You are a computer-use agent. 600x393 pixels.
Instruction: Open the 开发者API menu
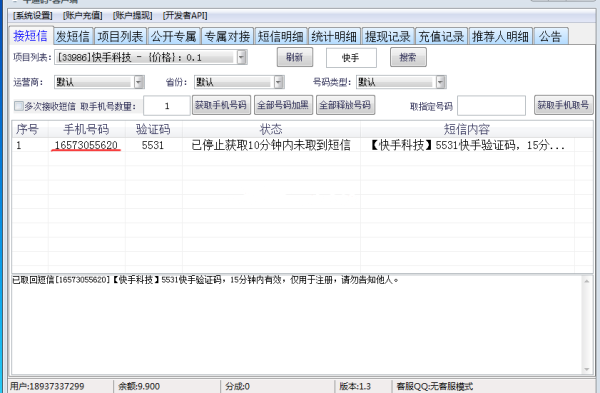185,16
